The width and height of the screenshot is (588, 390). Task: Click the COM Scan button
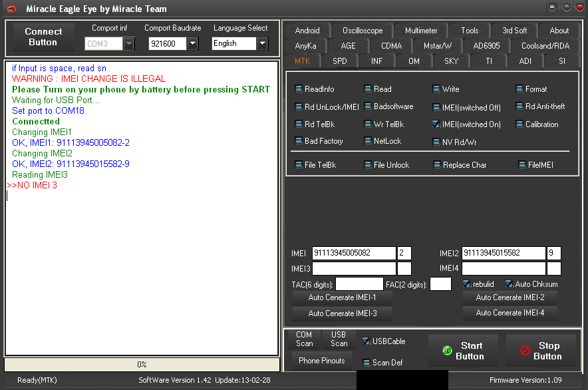(x=304, y=339)
